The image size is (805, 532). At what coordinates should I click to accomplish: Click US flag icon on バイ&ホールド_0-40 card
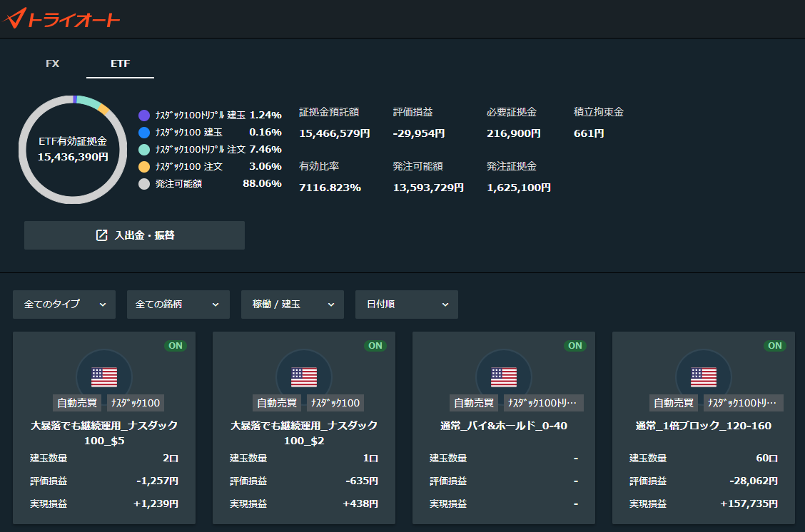pyautogui.click(x=504, y=377)
